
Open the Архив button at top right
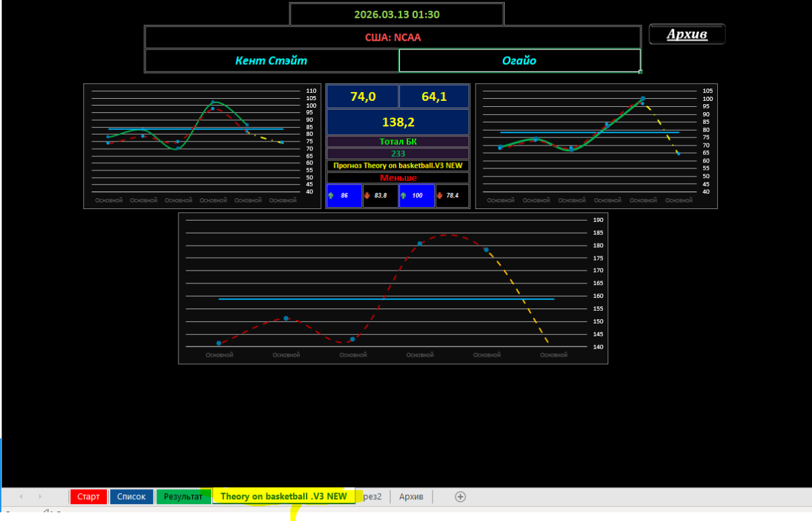pos(687,35)
